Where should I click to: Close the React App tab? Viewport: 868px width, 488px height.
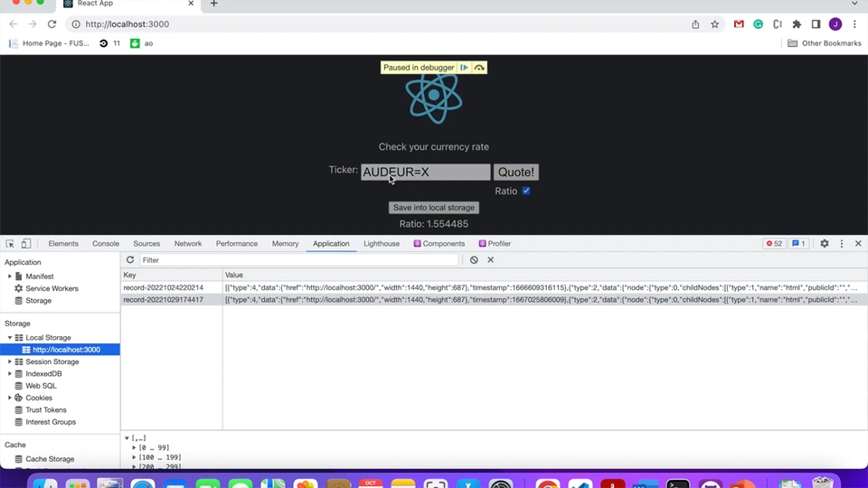coord(191,4)
